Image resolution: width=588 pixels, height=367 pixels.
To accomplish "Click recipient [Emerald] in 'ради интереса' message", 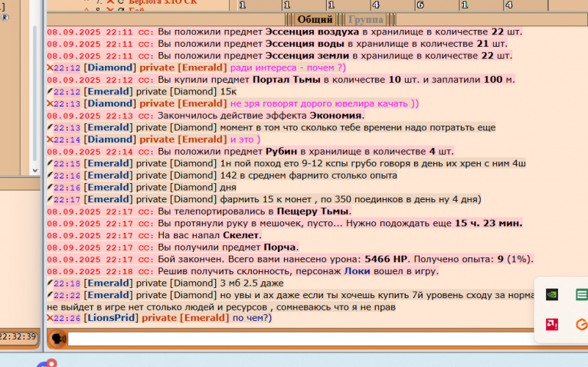I will pos(202,67).
